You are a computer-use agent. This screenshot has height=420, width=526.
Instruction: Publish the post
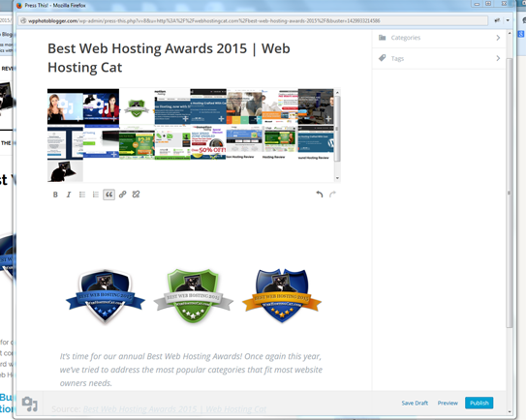[480, 403]
